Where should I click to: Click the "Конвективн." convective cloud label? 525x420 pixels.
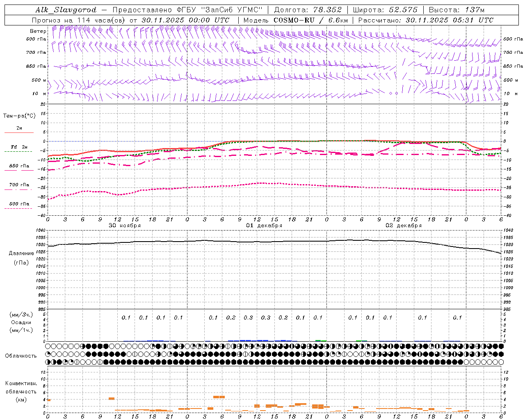(x=21, y=383)
